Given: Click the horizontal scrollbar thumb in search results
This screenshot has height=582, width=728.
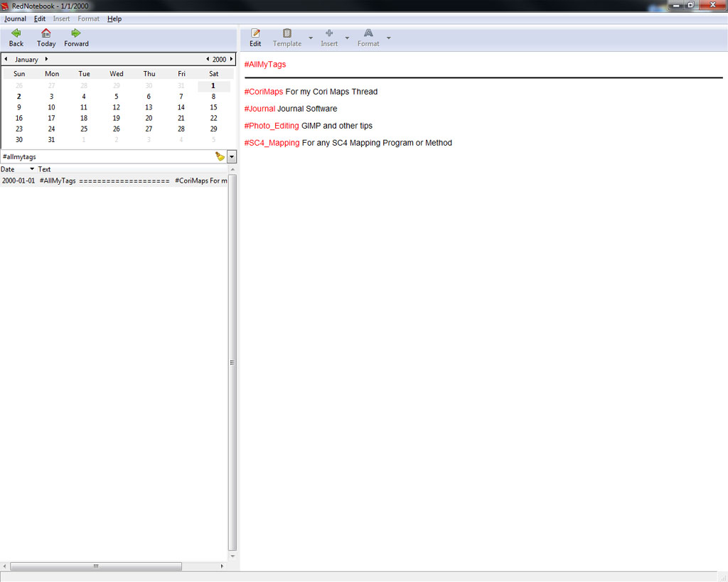Looking at the screenshot, I should [96, 566].
